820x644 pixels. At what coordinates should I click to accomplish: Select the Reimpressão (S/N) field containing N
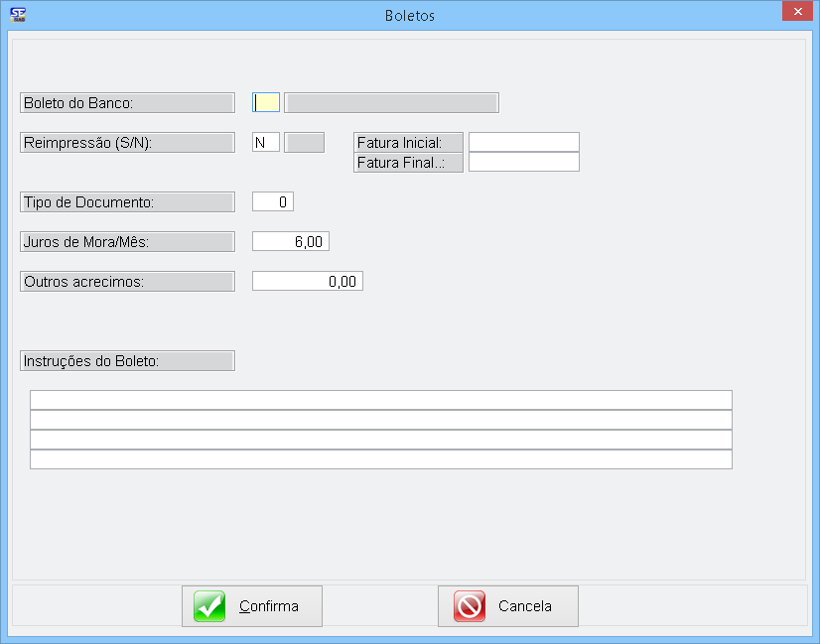pyautogui.click(x=265, y=142)
